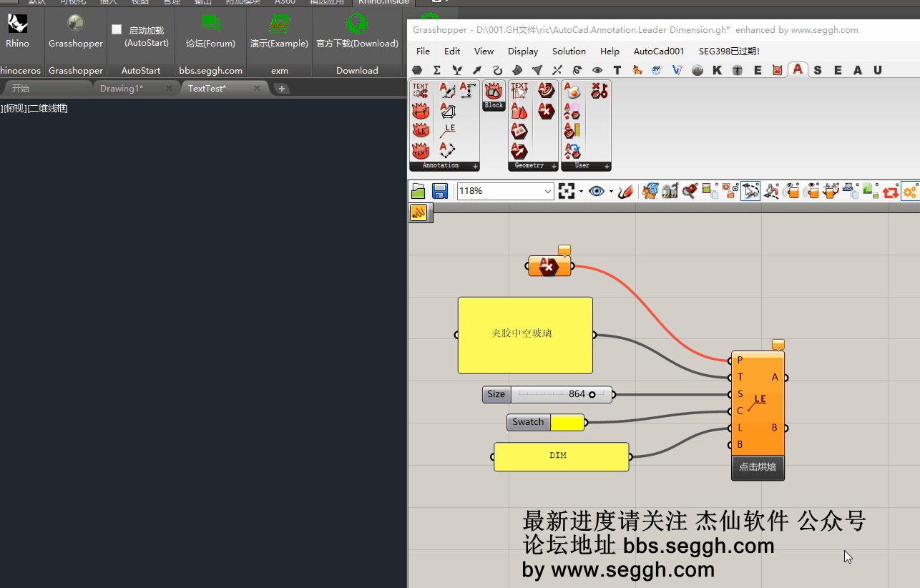Close the TextTest* document tab
Screen dimensions: 920x588
pos(257,89)
